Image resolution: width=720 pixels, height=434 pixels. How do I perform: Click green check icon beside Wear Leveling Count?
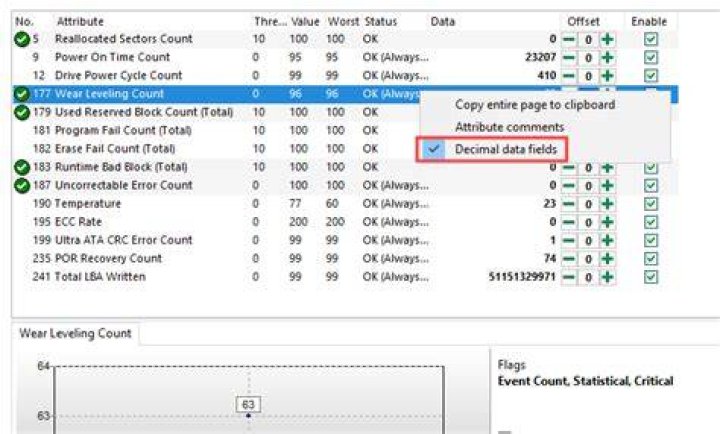(x=22, y=94)
